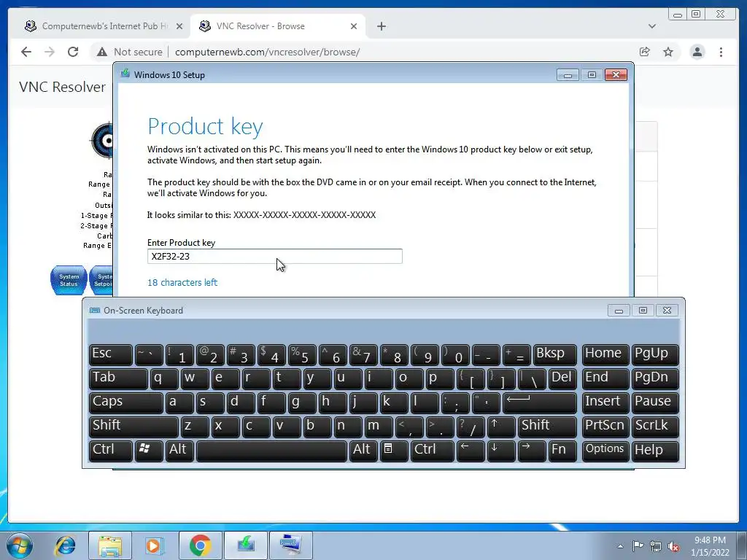747x560 pixels.
Task: Bookmark this page with star icon
Action: point(668,52)
